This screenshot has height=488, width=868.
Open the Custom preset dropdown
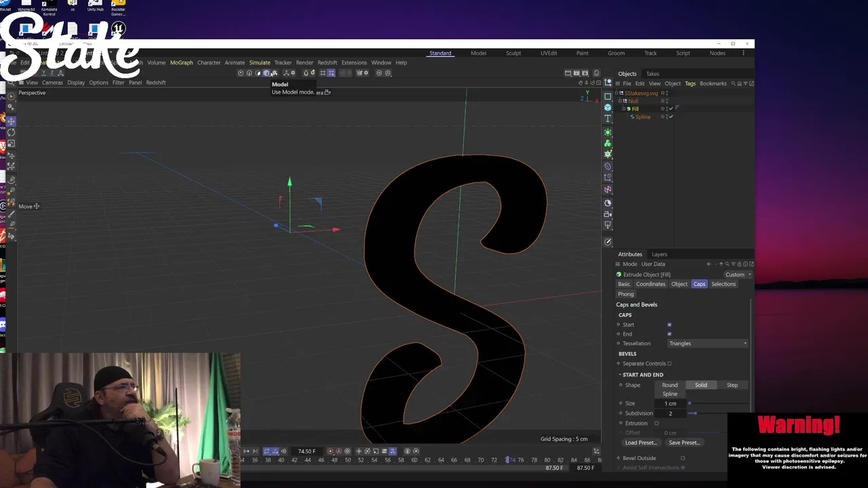[737, 274]
